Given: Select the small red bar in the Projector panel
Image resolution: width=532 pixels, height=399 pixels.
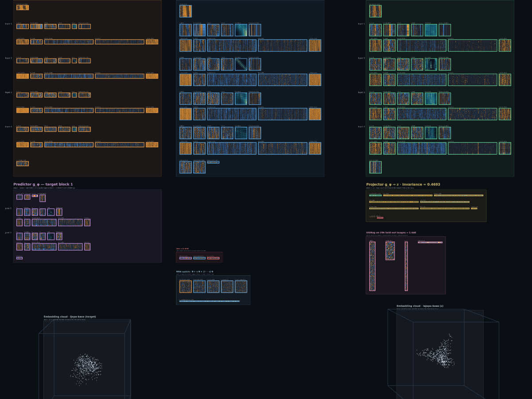Looking at the screenshot, I should click(x=380, y=218).
